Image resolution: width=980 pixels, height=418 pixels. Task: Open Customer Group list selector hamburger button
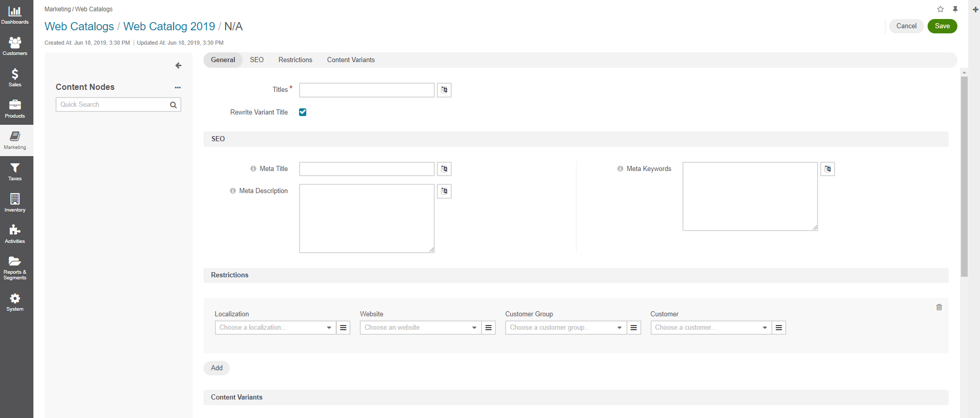(x=634, y=328)
